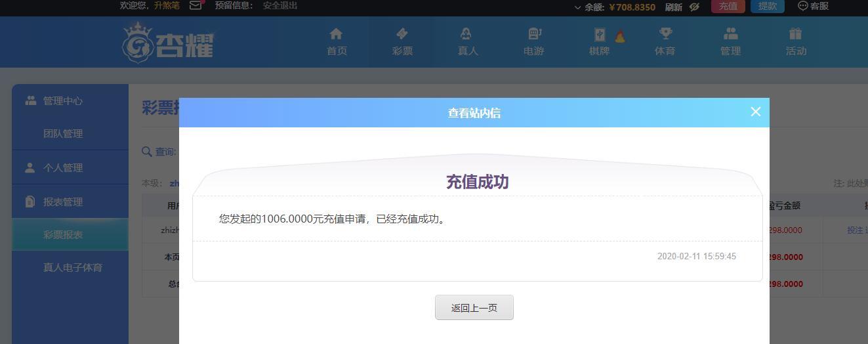Image resolution: width=868 pixels, height=344 pixels.
Task: Click the 充值成功 message title
Action: 478,182
